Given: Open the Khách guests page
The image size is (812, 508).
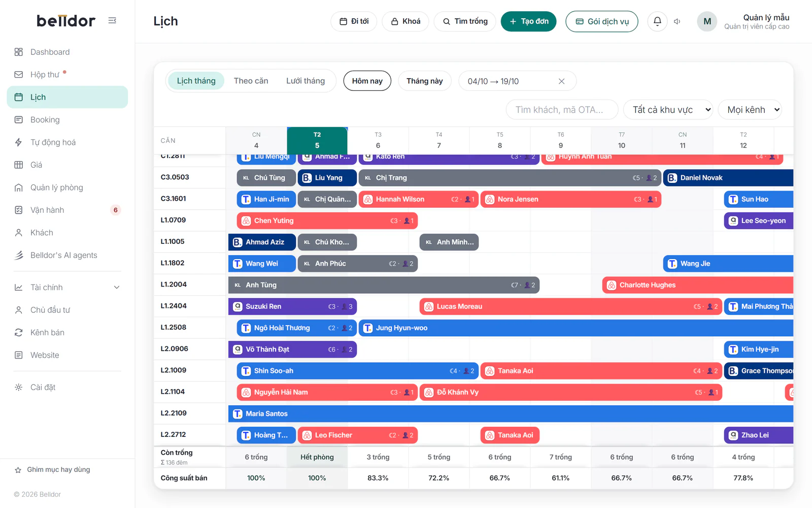Looking at the screenshot, I should 67,233.
